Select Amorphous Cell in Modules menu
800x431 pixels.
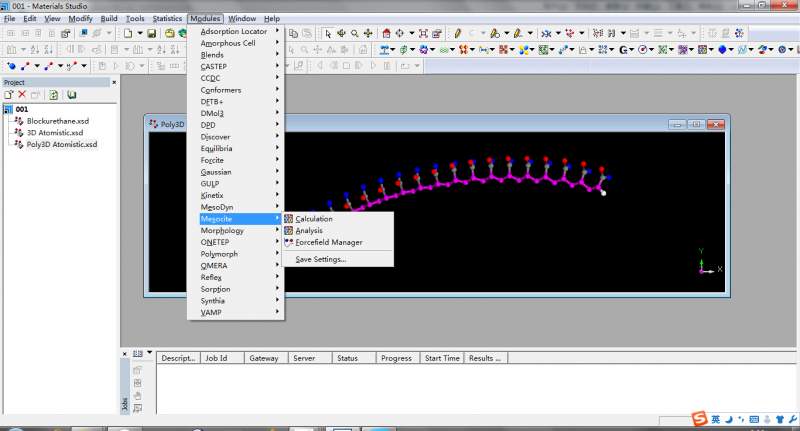point(235,43)
